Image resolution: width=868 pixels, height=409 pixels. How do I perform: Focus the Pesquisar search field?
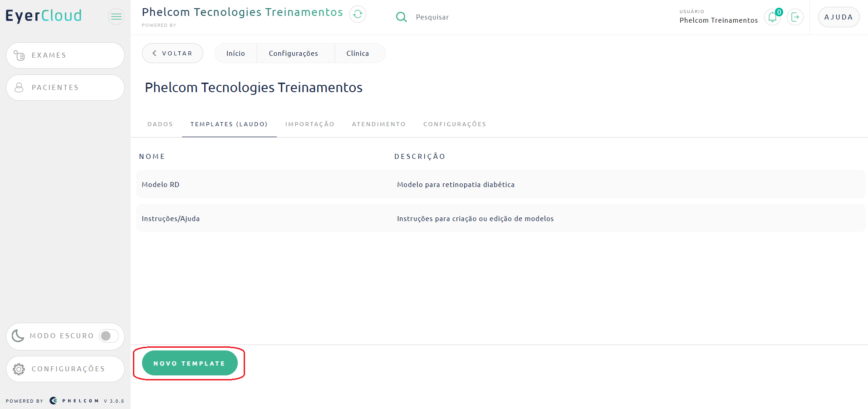point(432,17)
